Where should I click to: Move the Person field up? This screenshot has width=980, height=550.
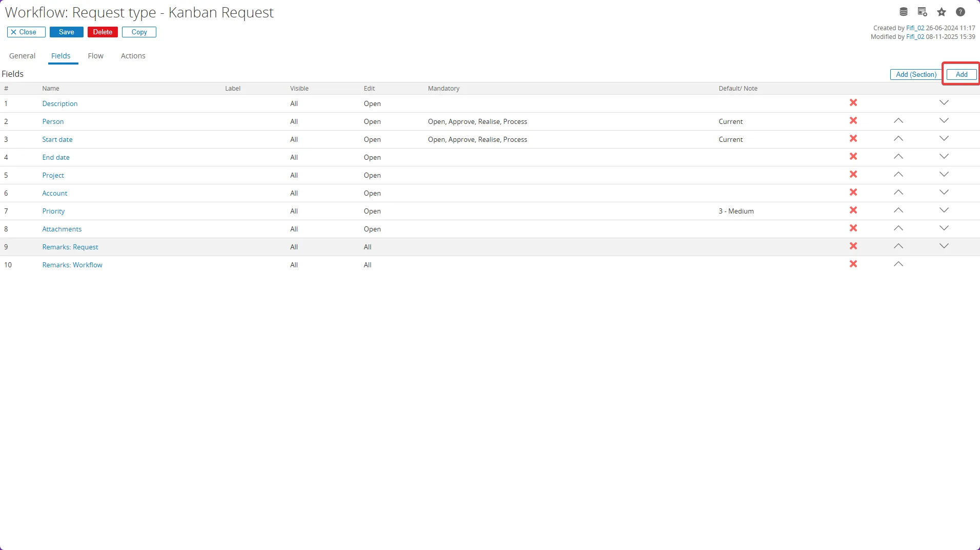click(x=898, y=121)
